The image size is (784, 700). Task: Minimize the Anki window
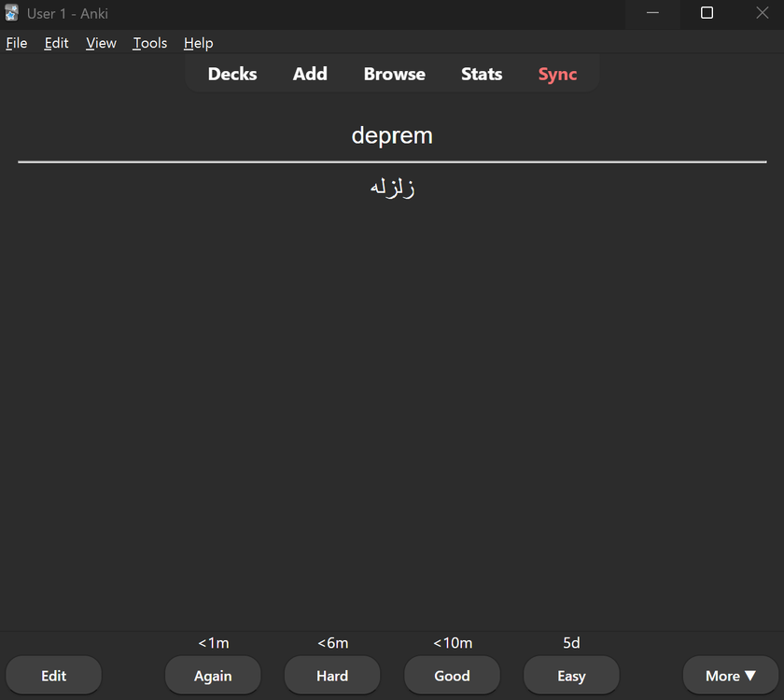[652, 13]
